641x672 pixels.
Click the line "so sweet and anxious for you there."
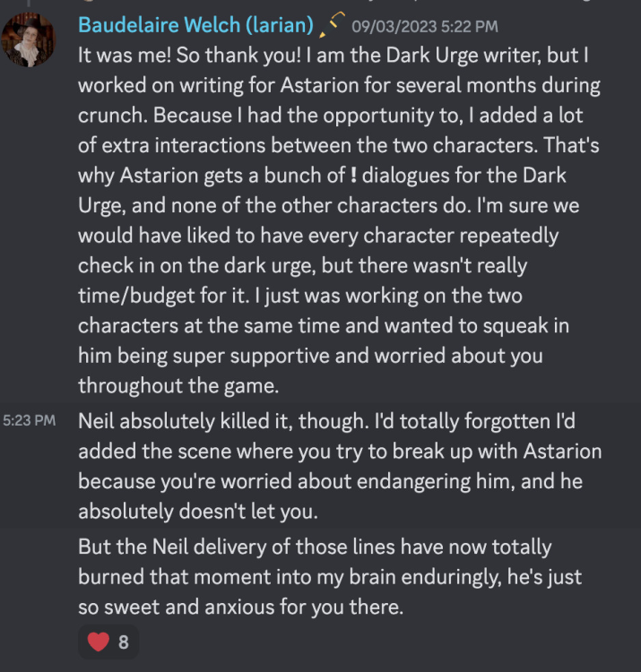pyautogui.click(x=241, y=607)
